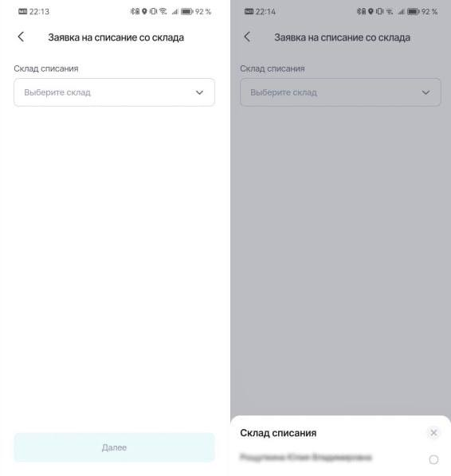The height and width of the screenshot is (476, 451).
Task: Close the Склад списания bottom sheet
Action: [433, 432]
